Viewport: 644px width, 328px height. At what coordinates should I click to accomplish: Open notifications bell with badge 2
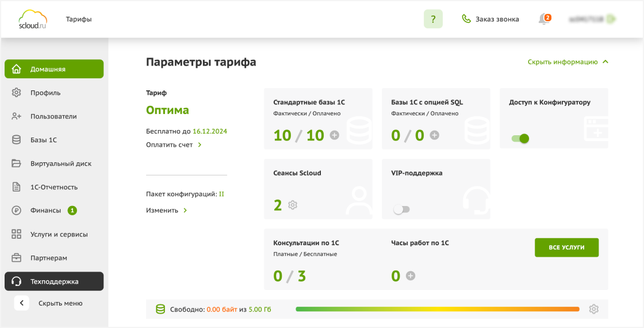coord(545,19)
